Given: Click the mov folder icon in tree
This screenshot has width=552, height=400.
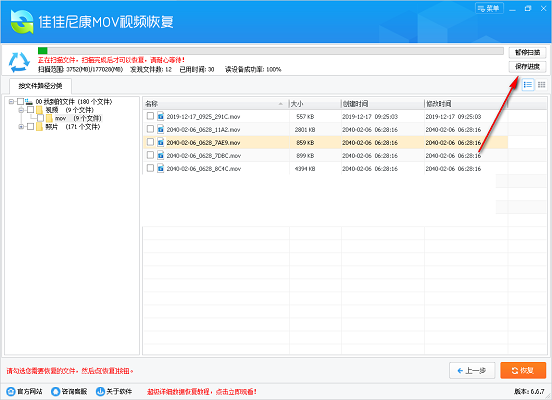Looking at the screenshot, I should 49,118.
